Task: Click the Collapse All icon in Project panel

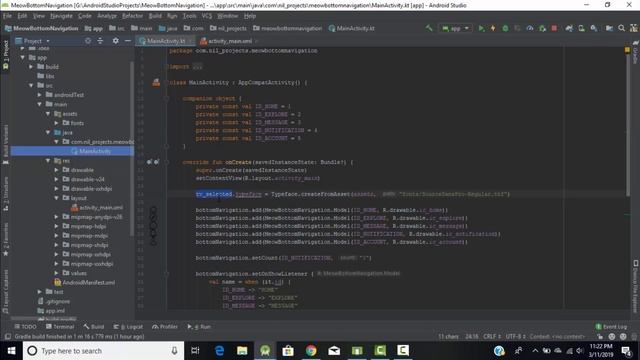Action: pos(100,41)
